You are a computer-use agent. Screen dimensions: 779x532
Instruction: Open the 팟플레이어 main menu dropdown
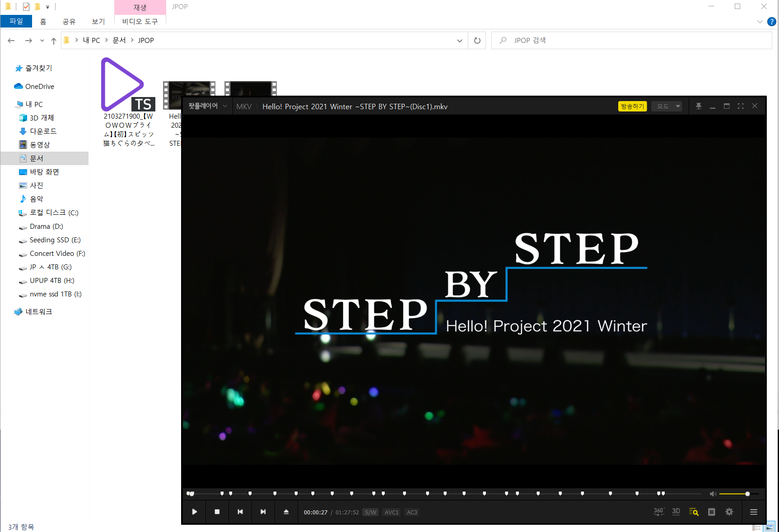[x=207, y=106]
